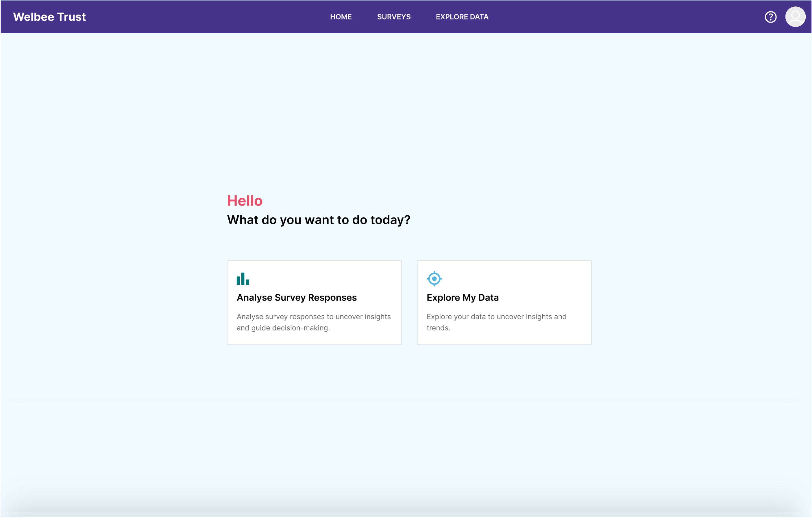
Task: Click the Welbee Trust logo text
Action: click(x=49, y=16)
